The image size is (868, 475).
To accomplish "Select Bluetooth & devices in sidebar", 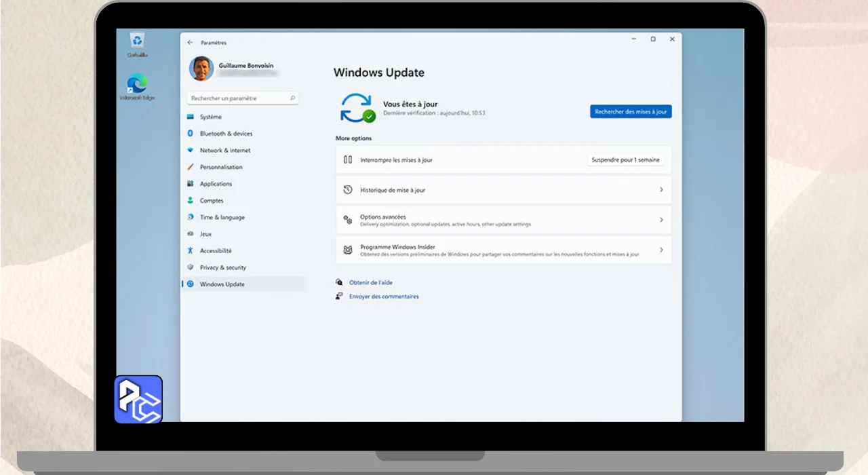I will coord(226,134).
